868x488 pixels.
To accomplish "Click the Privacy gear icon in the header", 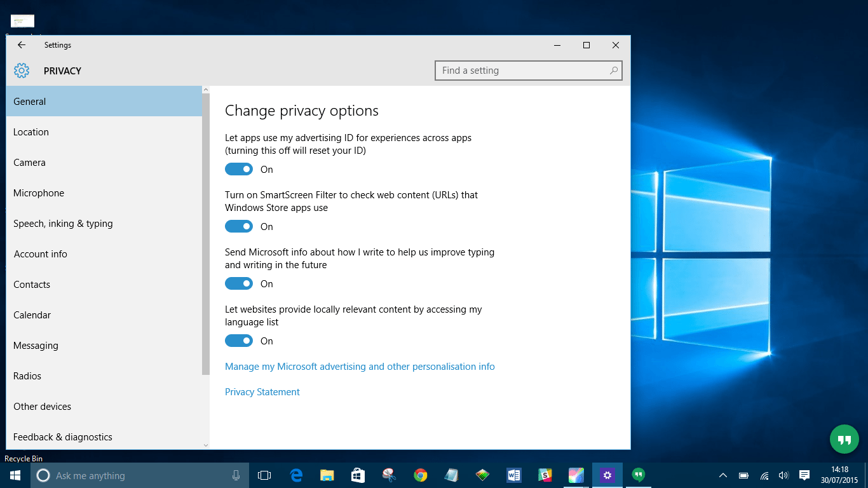I will pyautogui.click(x=22, y=71).
